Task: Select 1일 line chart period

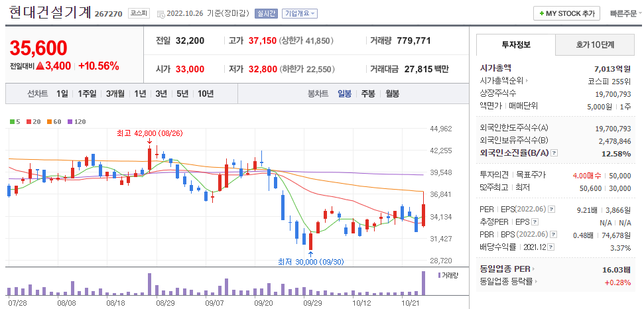Action: 62,93
